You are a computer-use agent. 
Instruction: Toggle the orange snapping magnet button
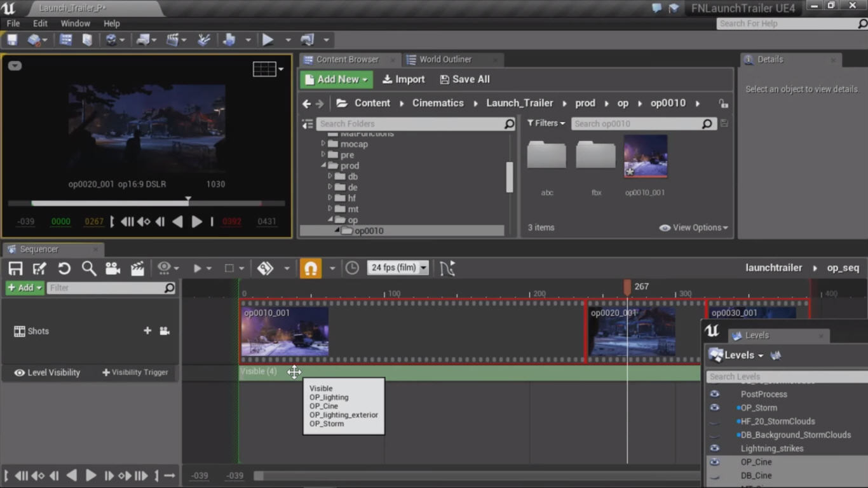click(x=311, y=268)
